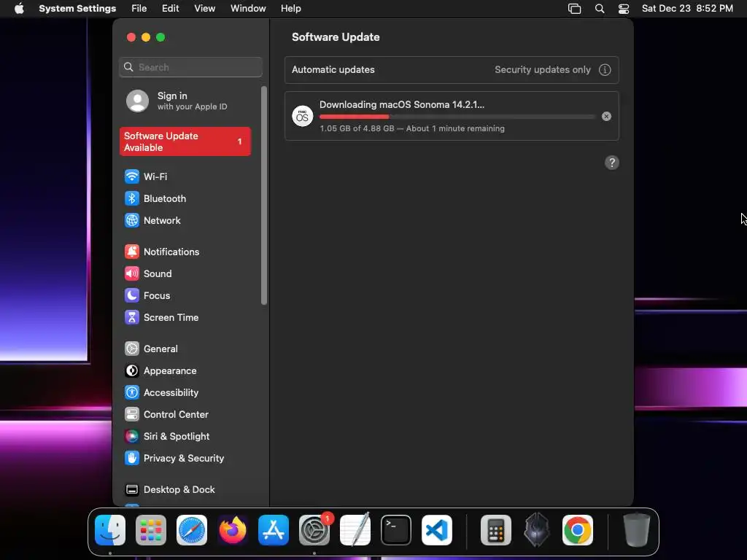
Task: Launch Google Chrome from the Dock
Action: tap(578, 530)
